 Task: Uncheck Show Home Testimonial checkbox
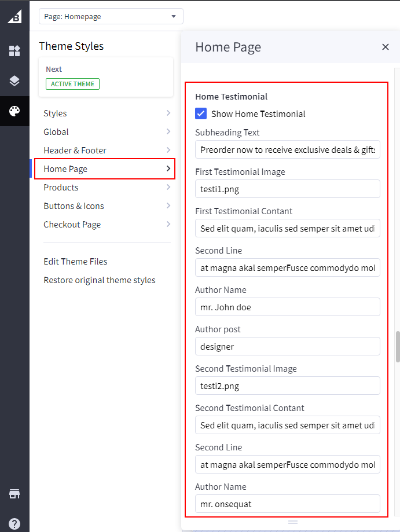[201, 113]
